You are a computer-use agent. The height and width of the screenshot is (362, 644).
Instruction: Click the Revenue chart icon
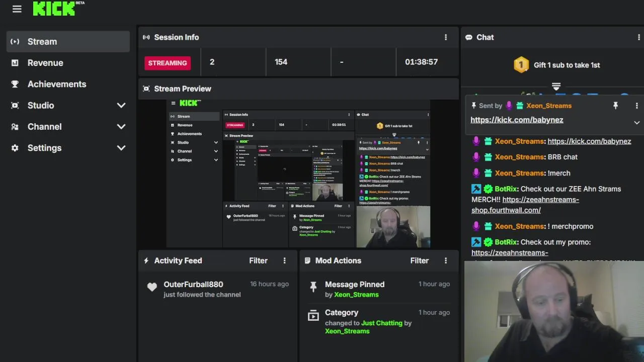[x=15, y=63]
